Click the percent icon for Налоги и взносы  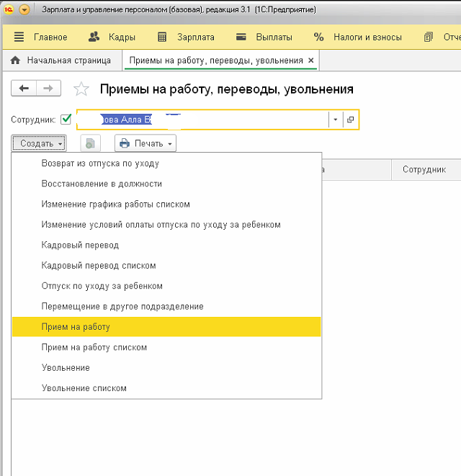[x=318, y=37]
